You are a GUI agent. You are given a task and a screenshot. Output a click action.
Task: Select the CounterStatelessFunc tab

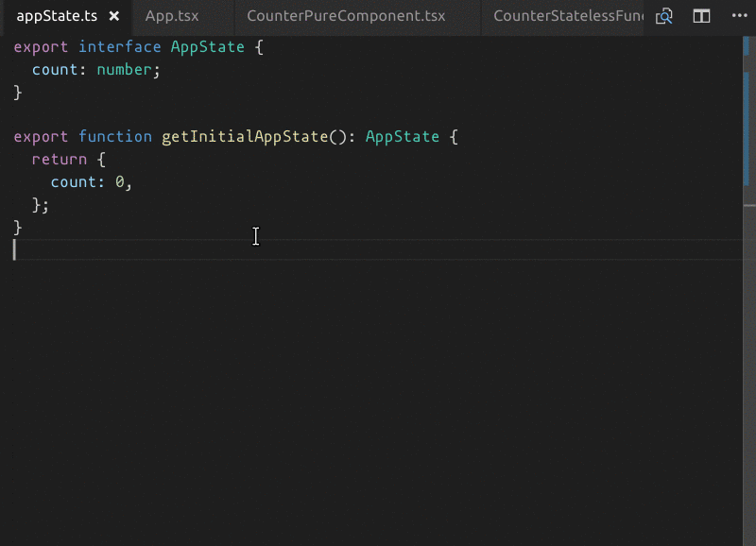pos(567,16)
